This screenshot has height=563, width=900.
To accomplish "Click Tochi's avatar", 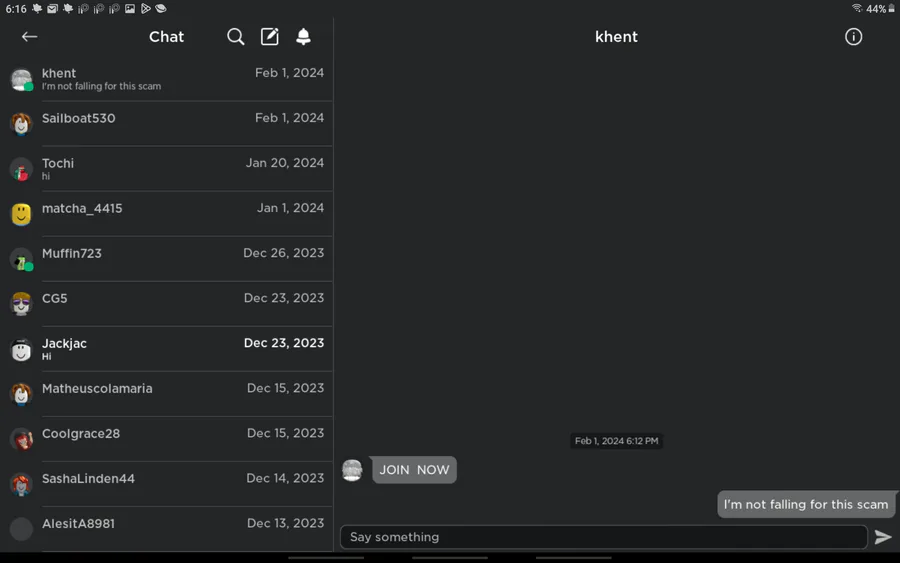I will [x=22, y=169].
